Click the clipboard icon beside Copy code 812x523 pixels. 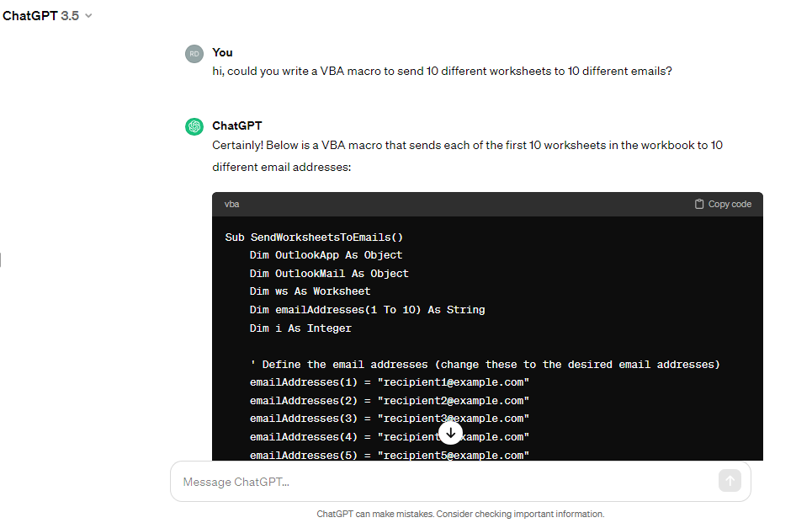click(x=699, y=204)
